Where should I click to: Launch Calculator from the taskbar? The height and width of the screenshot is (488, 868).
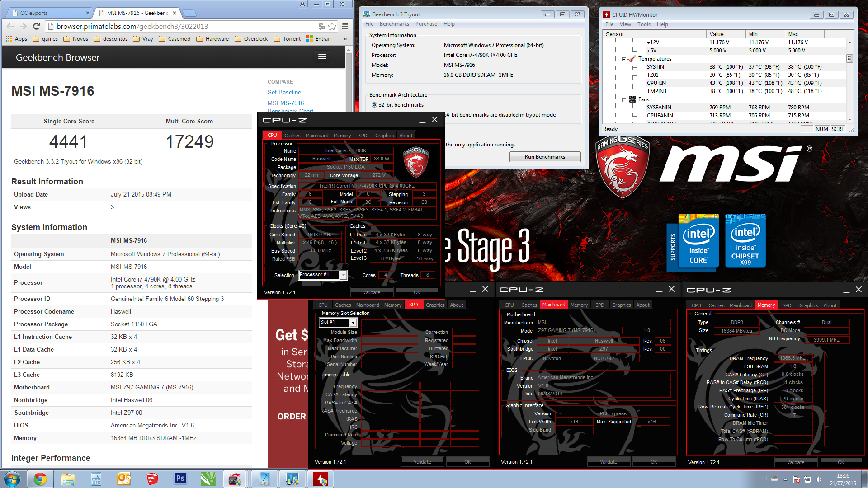click(x=96, y=479)
